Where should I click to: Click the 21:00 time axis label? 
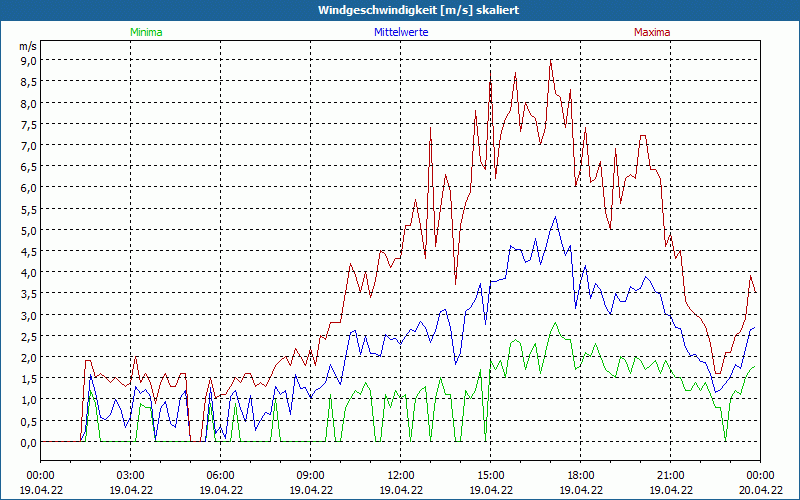pos(670,476)
